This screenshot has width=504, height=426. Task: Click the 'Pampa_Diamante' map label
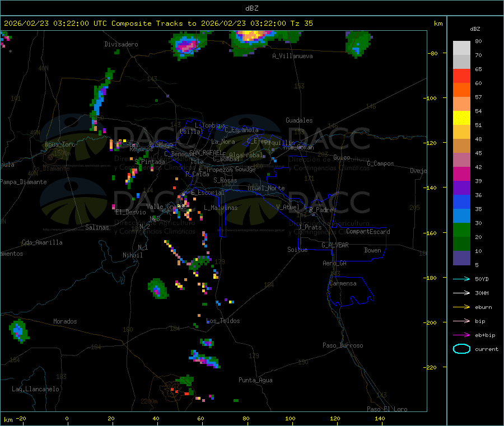[24, 182]
